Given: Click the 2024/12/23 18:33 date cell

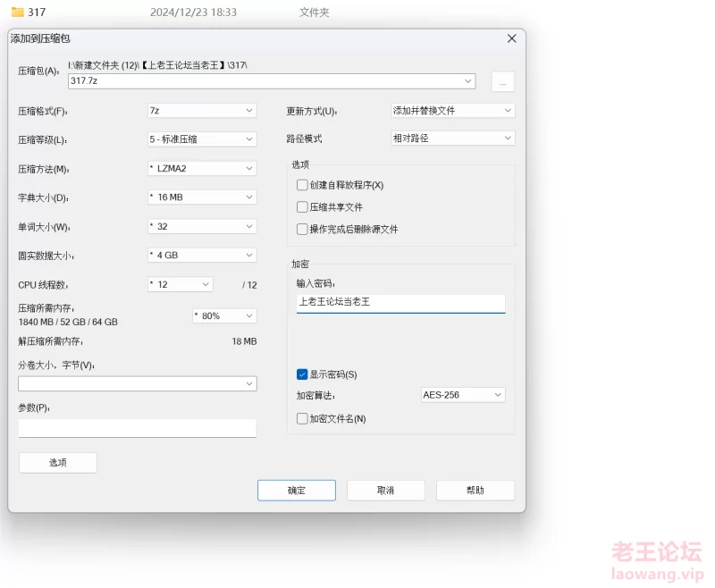Looking at the screenshot, I should (x=193, y=13).
